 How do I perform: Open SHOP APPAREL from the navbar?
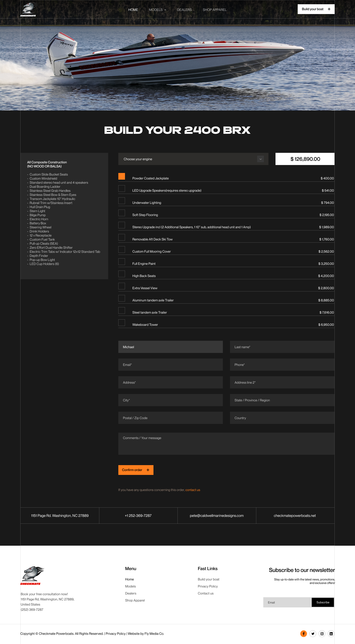(x=214, y=10)
